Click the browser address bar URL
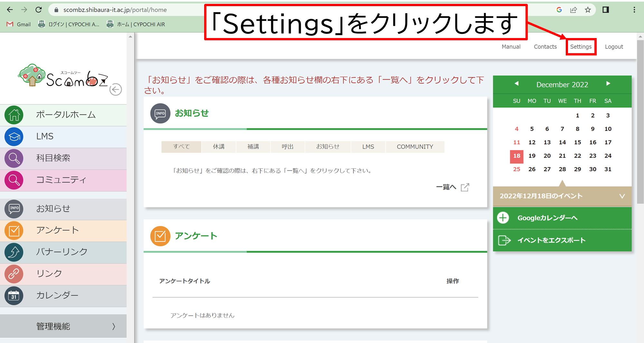 115,10
